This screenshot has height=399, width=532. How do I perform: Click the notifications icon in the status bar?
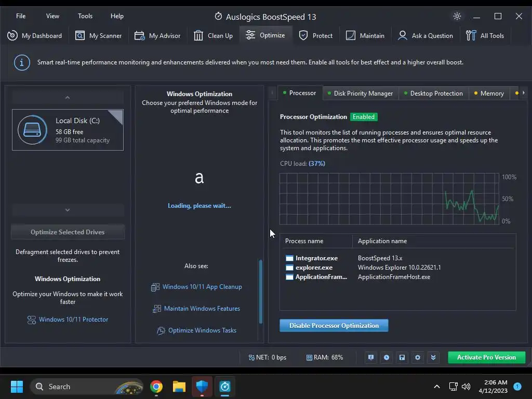[371, 357]
